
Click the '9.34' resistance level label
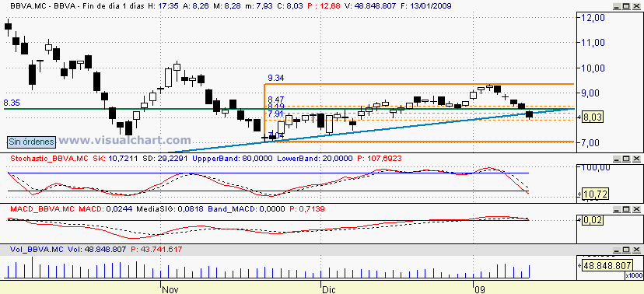(276, 78)
